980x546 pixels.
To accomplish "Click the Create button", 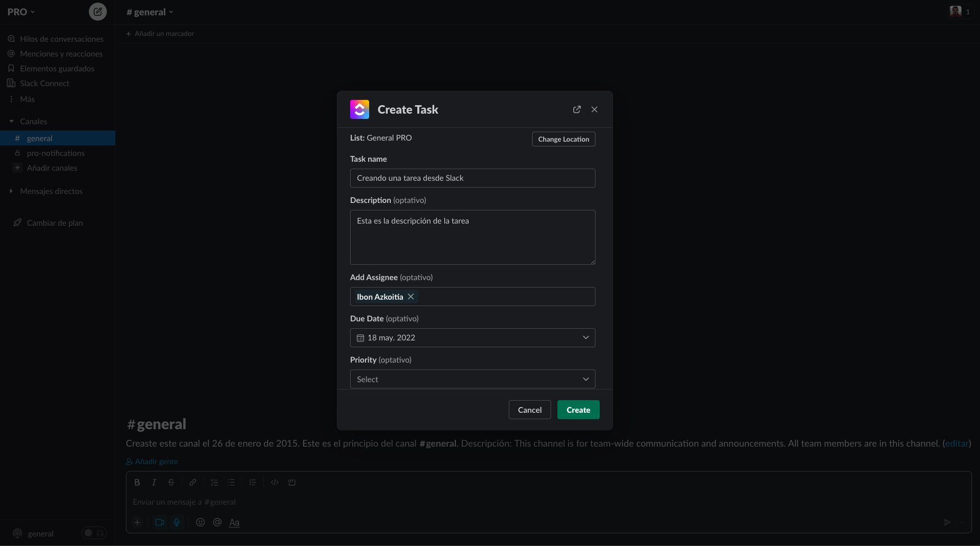I will [x=579, y=410].
